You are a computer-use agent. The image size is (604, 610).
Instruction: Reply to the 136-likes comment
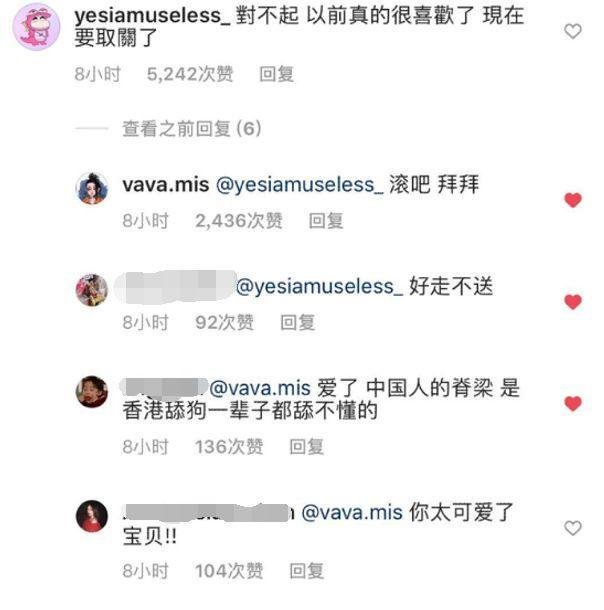click(306, 447)
